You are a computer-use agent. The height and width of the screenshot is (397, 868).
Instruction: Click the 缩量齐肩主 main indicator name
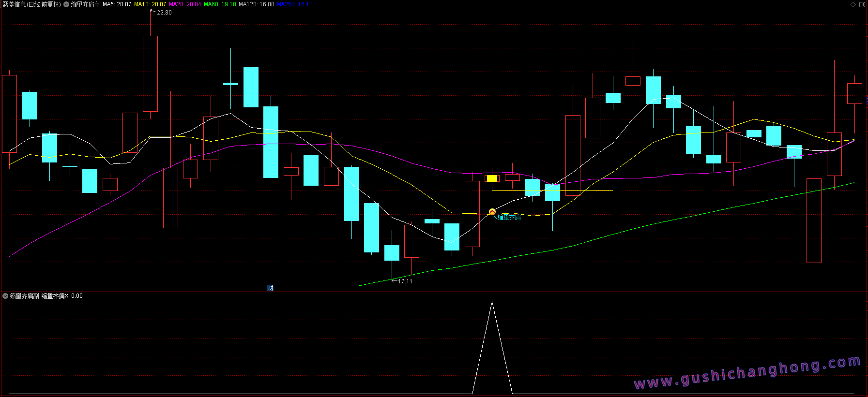click(85, 4)
